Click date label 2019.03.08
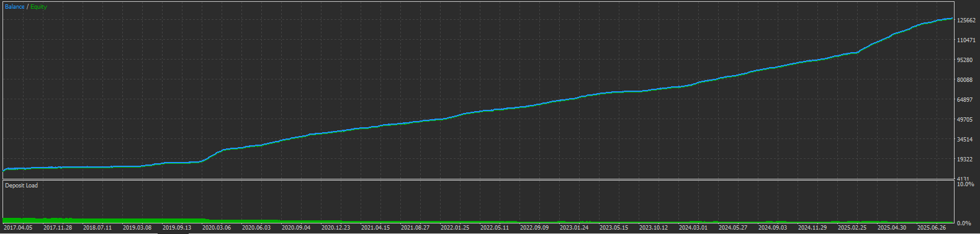The width and height of the screenshot is (980, 234). tap(137, 228)
